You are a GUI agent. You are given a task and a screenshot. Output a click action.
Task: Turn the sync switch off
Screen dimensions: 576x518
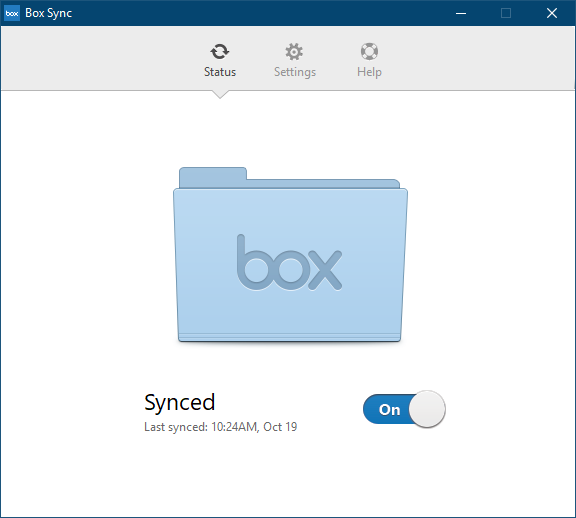click(404, 409)
